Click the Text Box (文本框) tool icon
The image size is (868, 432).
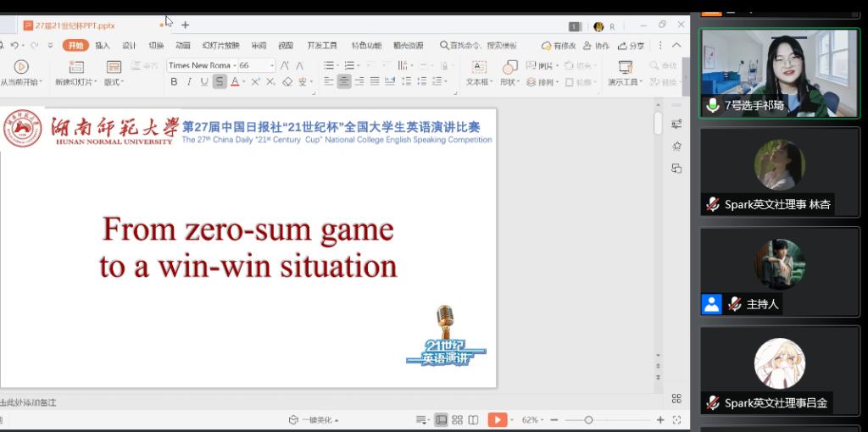click(479, 67)
